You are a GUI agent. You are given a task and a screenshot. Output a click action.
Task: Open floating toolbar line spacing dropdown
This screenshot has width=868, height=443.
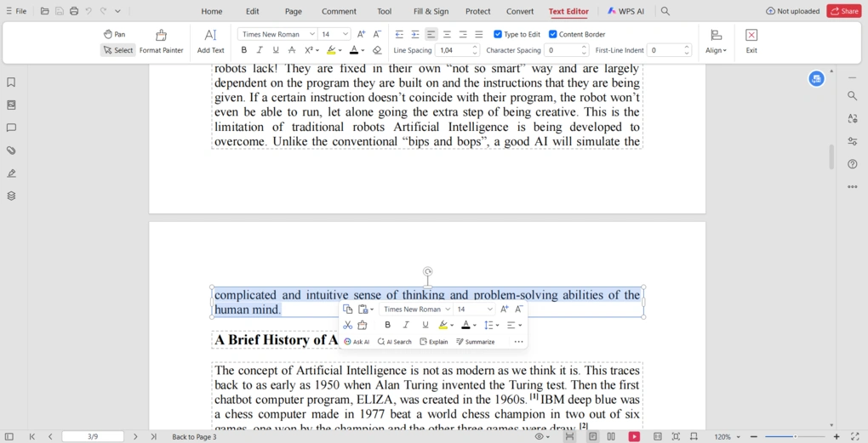click(x=492, y=325)
